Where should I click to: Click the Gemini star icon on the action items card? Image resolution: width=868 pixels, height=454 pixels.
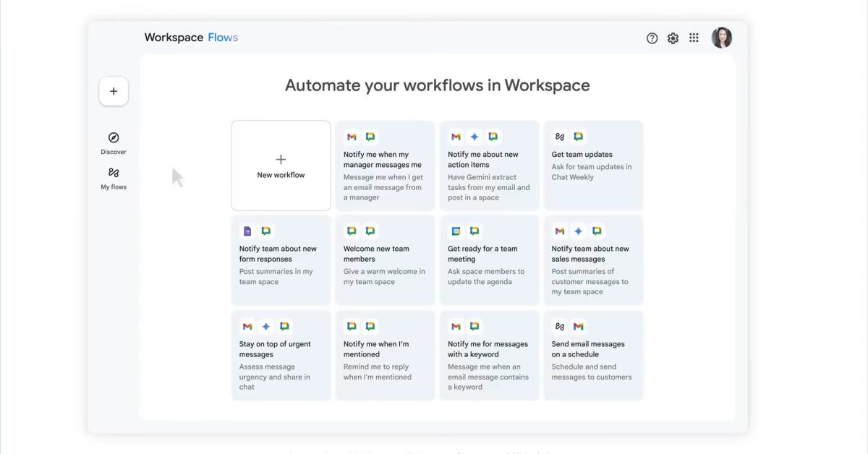tap(475, 136)
